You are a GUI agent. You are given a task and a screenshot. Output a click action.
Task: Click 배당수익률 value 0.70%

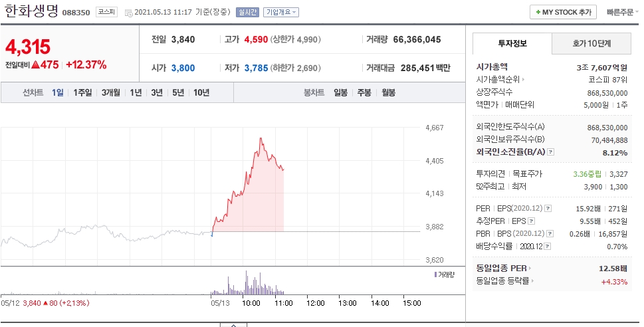[x=617, y=247]
